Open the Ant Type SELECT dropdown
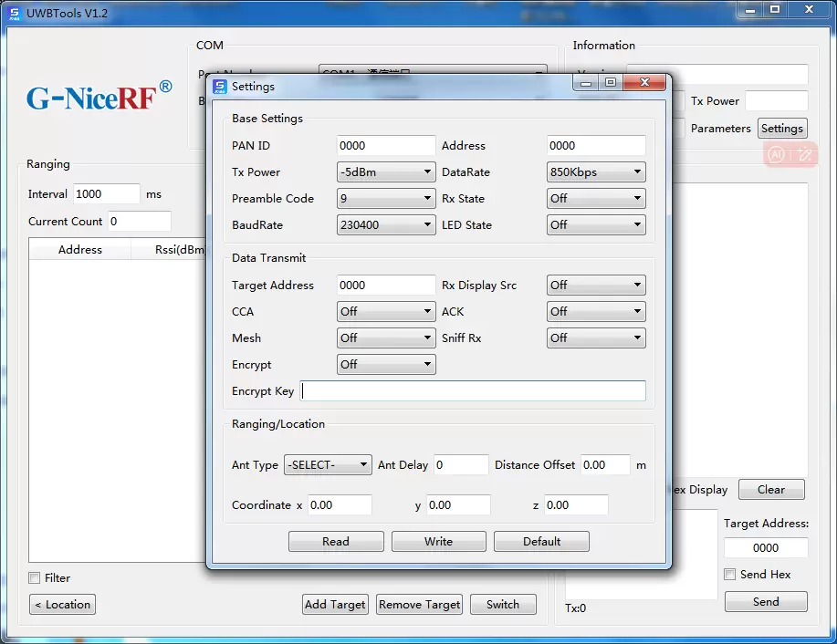Viewport: 837px width, 644px height. coord(327,464)
